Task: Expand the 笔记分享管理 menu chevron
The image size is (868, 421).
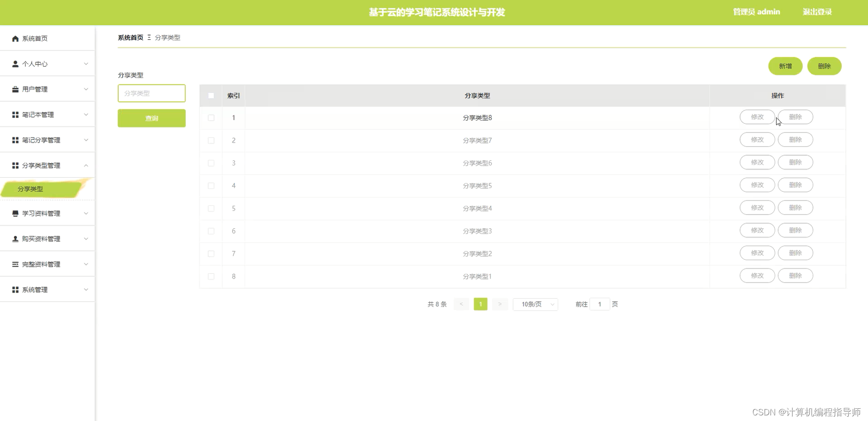Action: click(86, 140)
